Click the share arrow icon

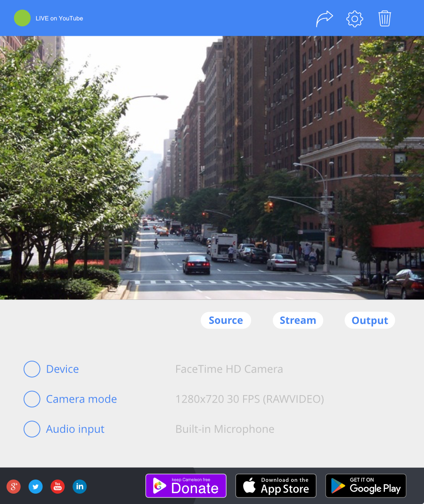pyautogui.click(x=325, y=19)
